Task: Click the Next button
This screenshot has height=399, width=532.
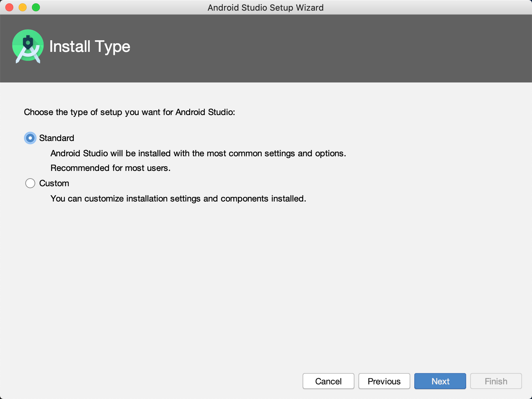Action: click(440, 381)
